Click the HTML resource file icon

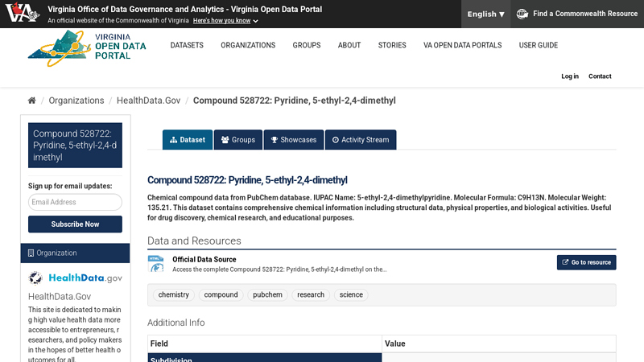click(156, 264)
